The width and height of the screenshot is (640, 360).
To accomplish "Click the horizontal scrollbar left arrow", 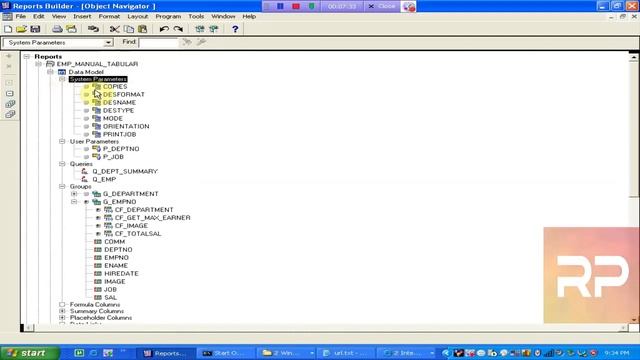I will [x=29, y=327].
